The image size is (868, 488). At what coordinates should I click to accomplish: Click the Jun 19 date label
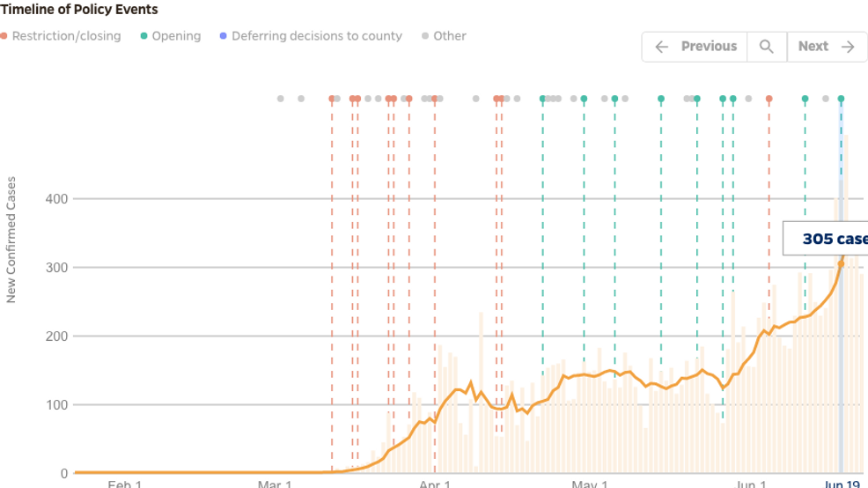pos(842,484)
